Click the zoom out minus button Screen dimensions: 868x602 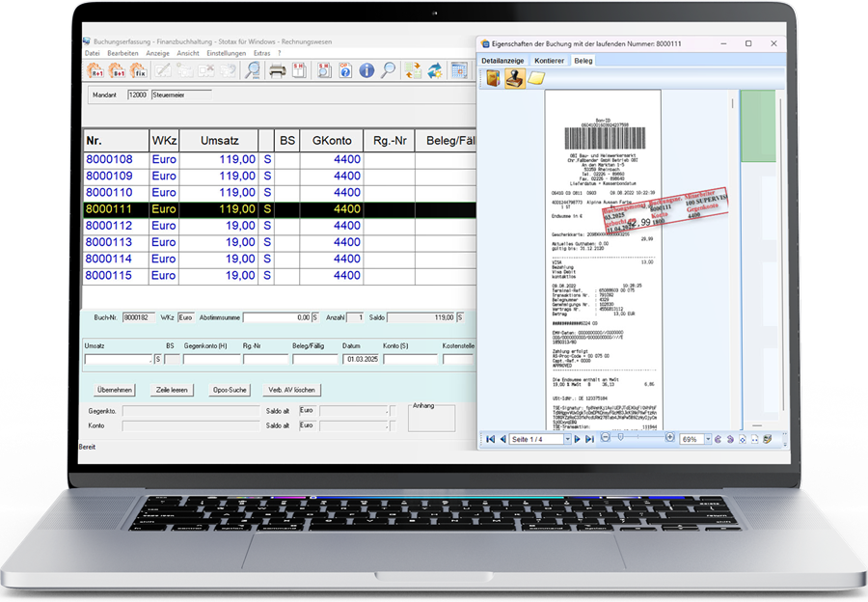tap(605, 438)
